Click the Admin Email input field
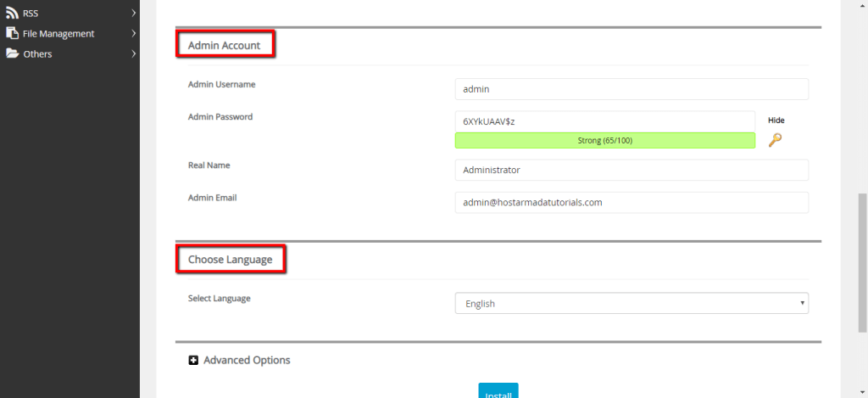Screen dimensions: 868x398 pos(632,202)
